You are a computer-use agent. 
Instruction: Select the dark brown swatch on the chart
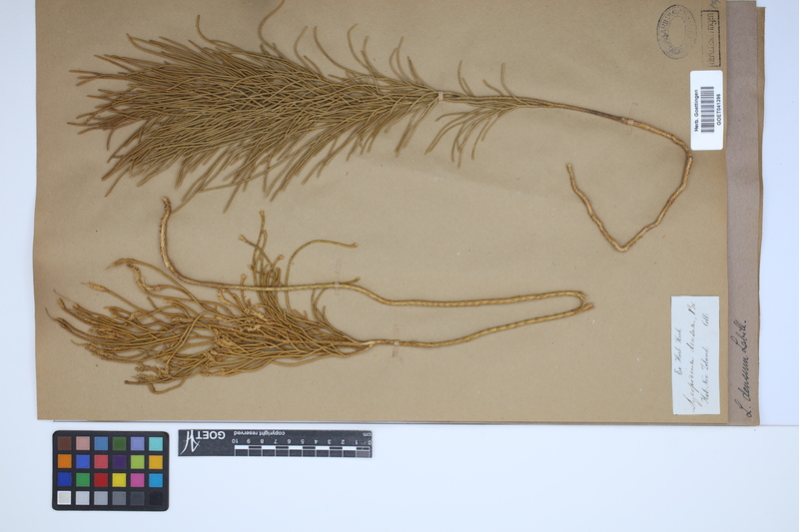[x=64, y=443]
